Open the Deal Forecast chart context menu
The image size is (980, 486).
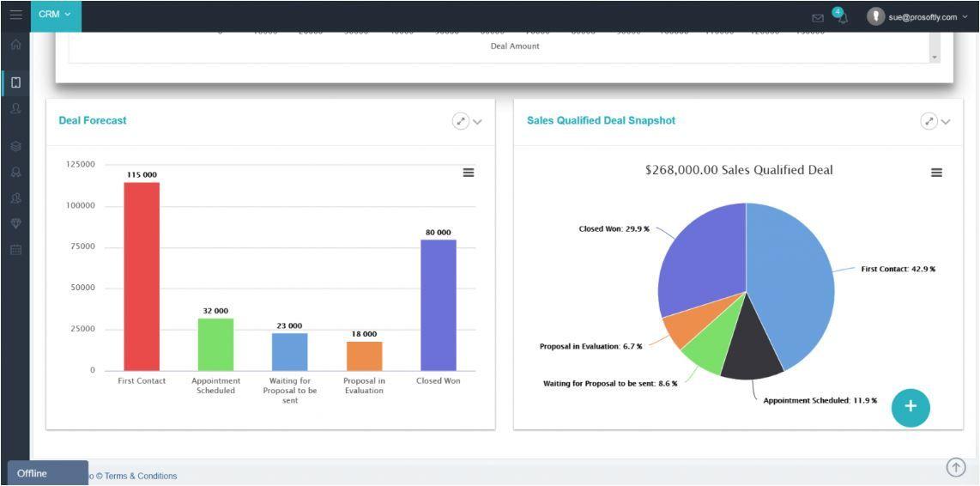coord(469,173)
